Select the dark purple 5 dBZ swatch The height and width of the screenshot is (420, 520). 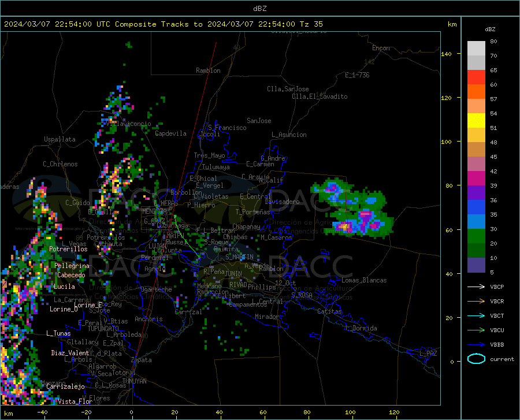point(476,265)
